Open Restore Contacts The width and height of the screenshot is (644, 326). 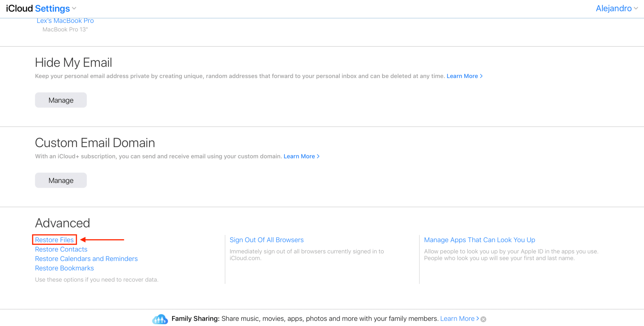click(x=61, y=249)
